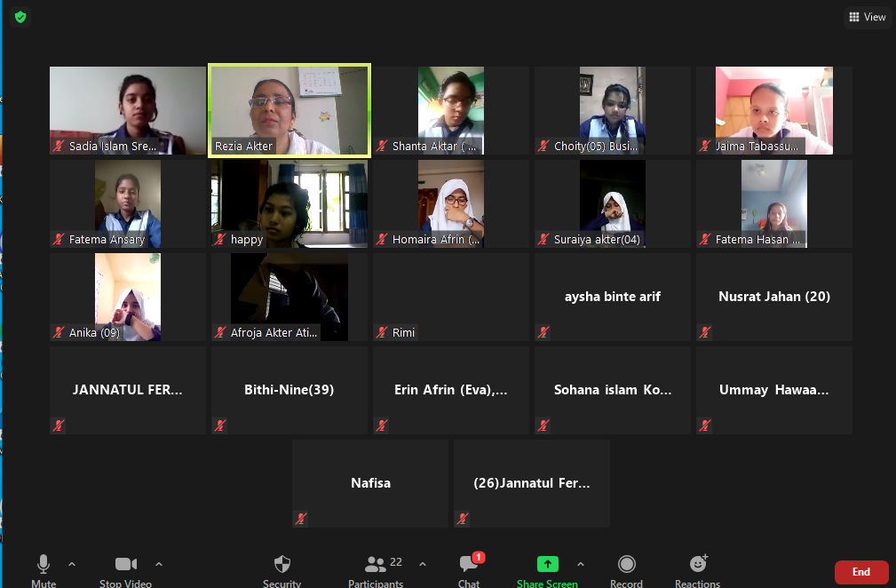Click muted mic icon on Fatema Ansary tile
Screen dimensions: 896x588
coord(59,239)
